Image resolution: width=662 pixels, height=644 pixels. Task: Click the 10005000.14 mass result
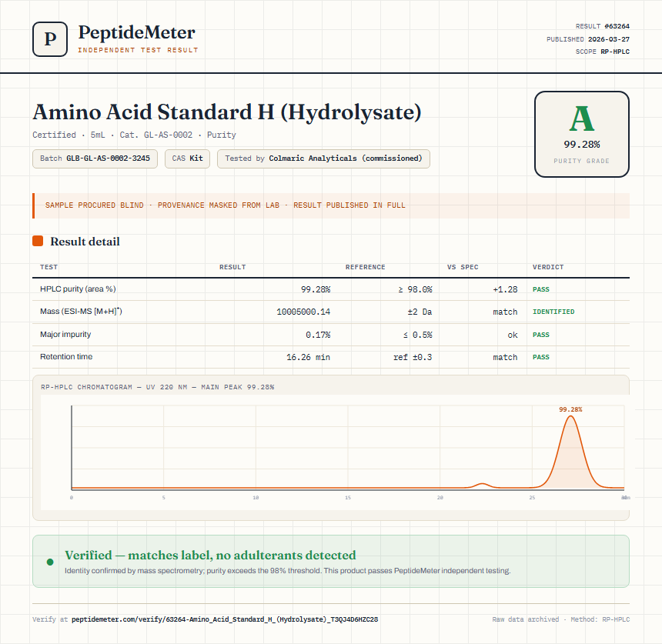click(x=303, y=312)
